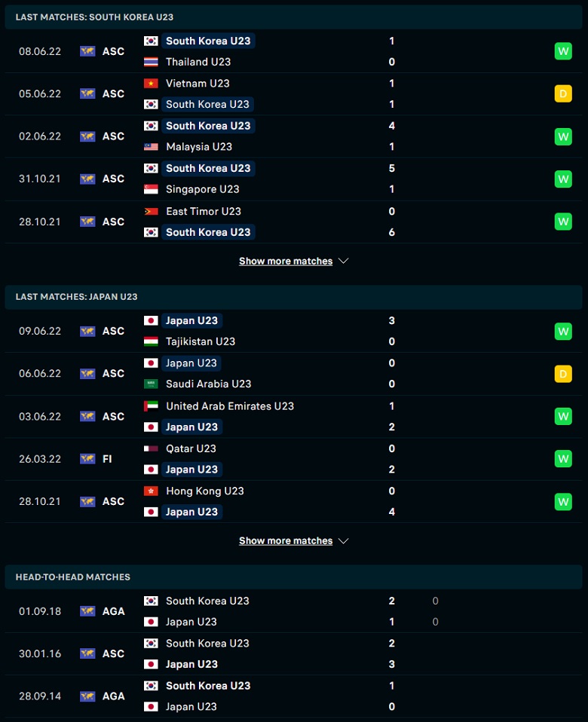Viewport: 588px width, 722px height.
Task: Click green W badge for Thailand U23 match
Action: [563, 51]
